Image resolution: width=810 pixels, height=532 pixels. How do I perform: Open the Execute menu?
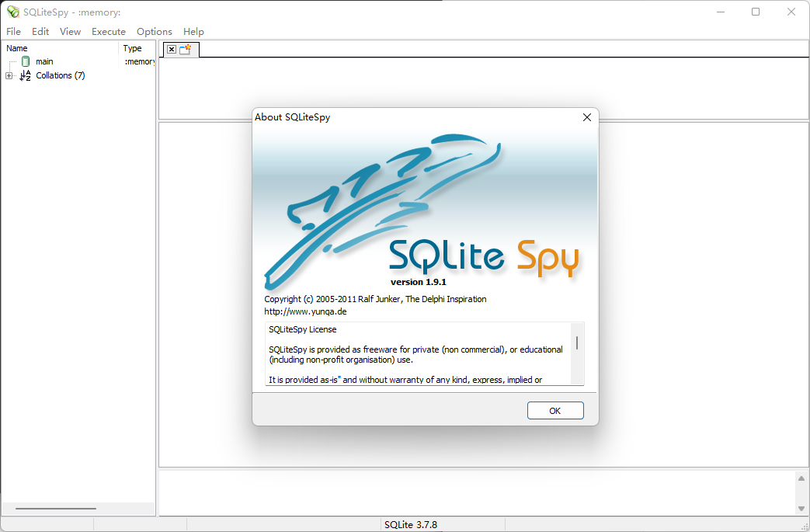[109, 32]
